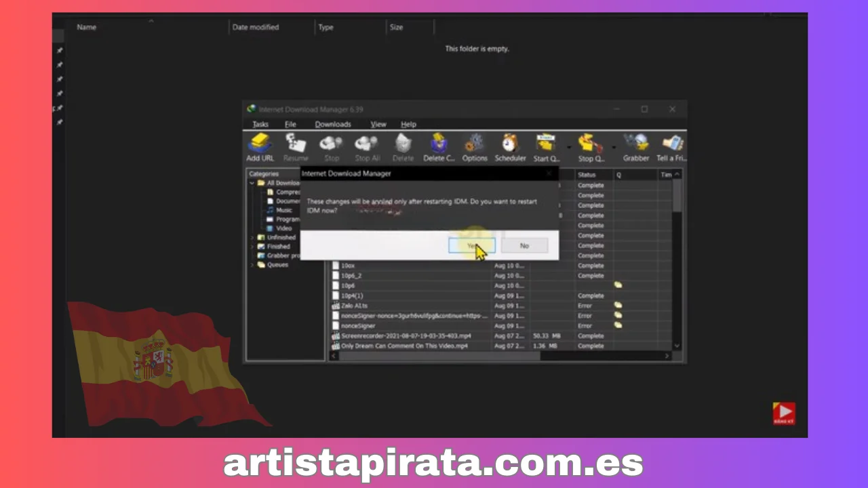Decline restart with the No button
Image resolution: width=868 pixels, height=488 pixels.
(524, 245)
